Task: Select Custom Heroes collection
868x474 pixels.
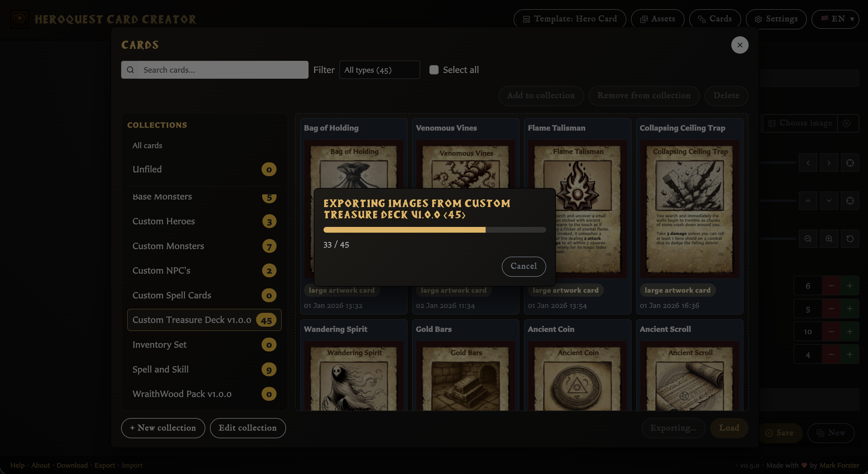Action: coord(204,221)
